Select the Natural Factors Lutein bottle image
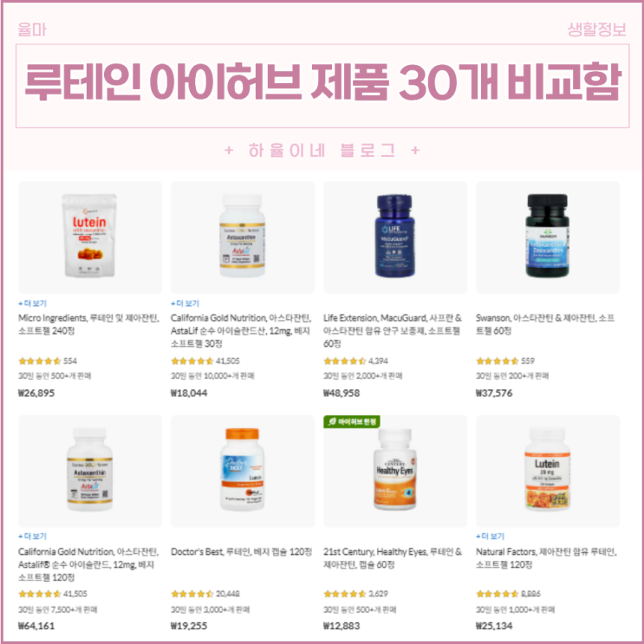644x644 pixels. click(x=548, y=469)
